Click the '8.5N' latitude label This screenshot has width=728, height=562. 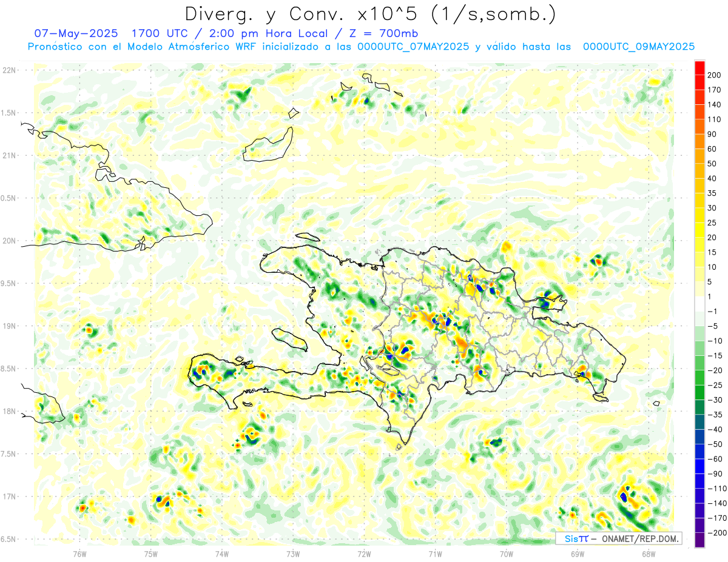8,369
